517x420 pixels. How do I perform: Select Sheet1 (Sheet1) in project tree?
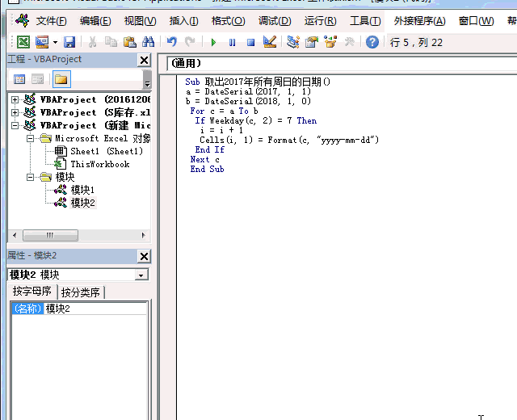click(x=107, y=151)
